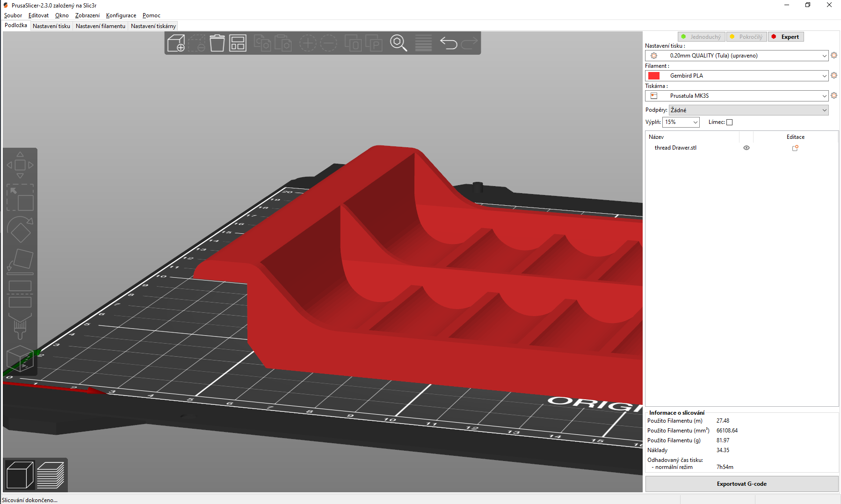Select the Move tool in left toolbar
The height and width of the screenshot is (504, 841).
click(x=20, y=165)
